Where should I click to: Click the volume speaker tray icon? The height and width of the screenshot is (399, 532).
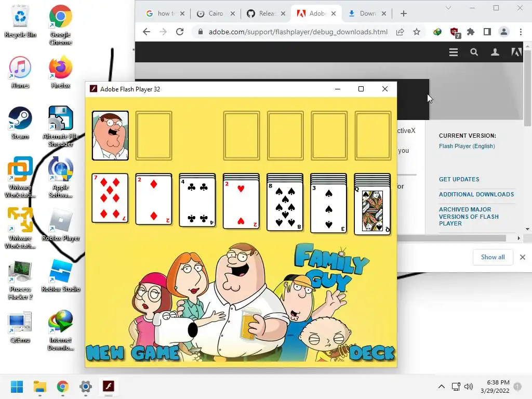click(469, 387)
